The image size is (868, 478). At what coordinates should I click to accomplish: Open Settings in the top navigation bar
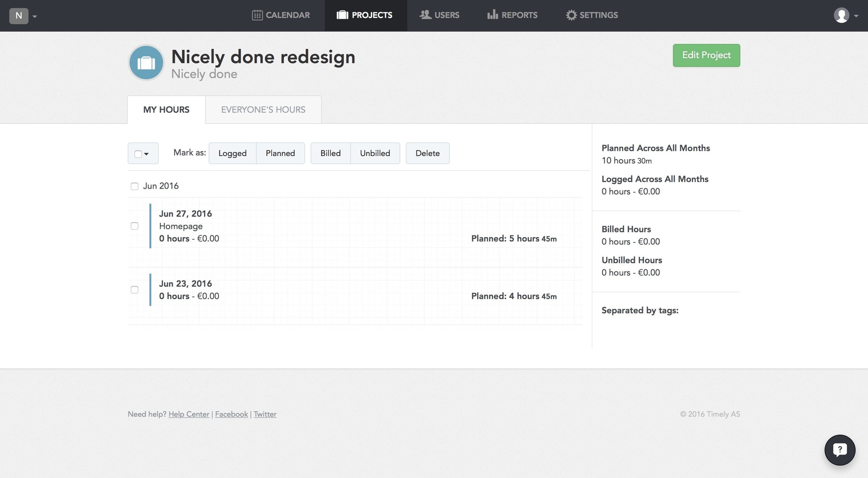pyautogui.click(x=592, y=15)
